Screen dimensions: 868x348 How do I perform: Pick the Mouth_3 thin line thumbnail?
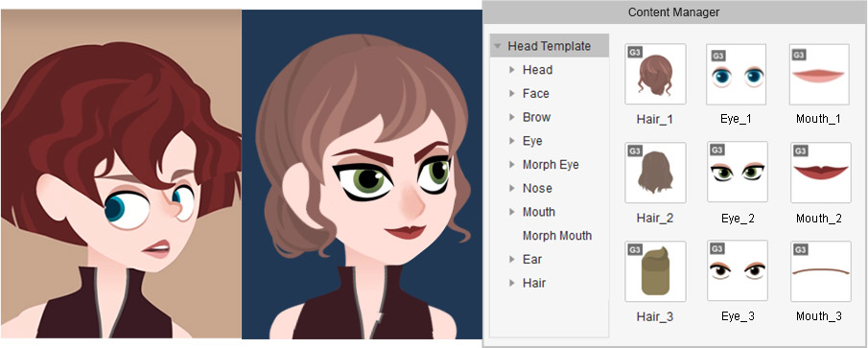[x=820, y=271]
